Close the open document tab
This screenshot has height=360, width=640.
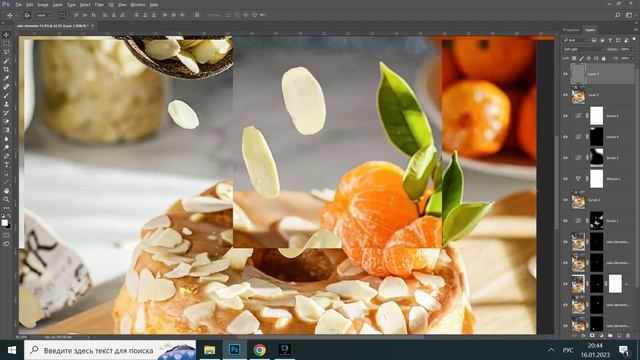[x=93, y=26]
